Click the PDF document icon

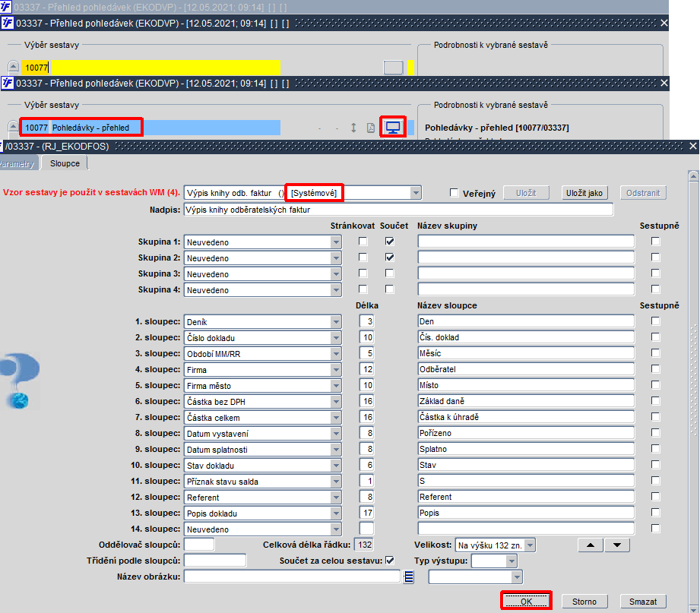(x=371, y=128)
